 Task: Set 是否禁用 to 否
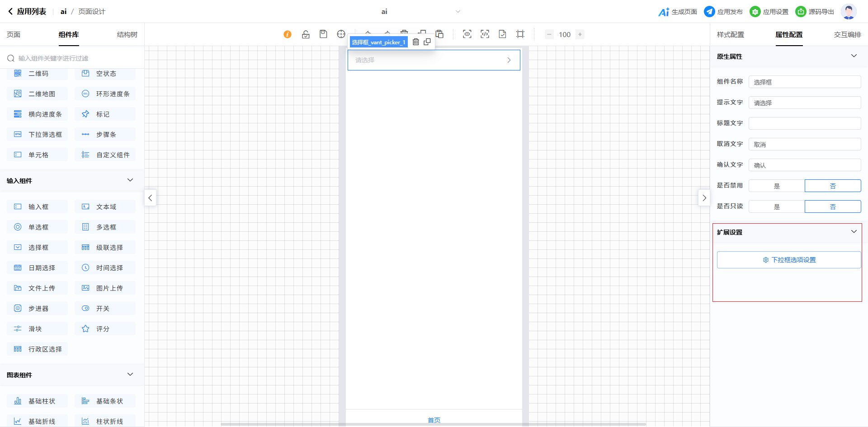click(x=833, y=186)
